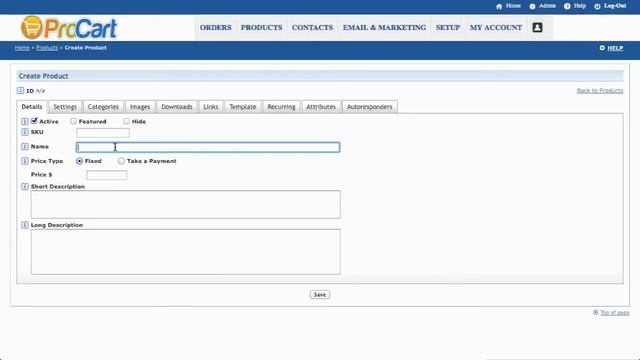Switch to the Categories tab
Viewport: 640px width, 360px height.
(103, 107)
